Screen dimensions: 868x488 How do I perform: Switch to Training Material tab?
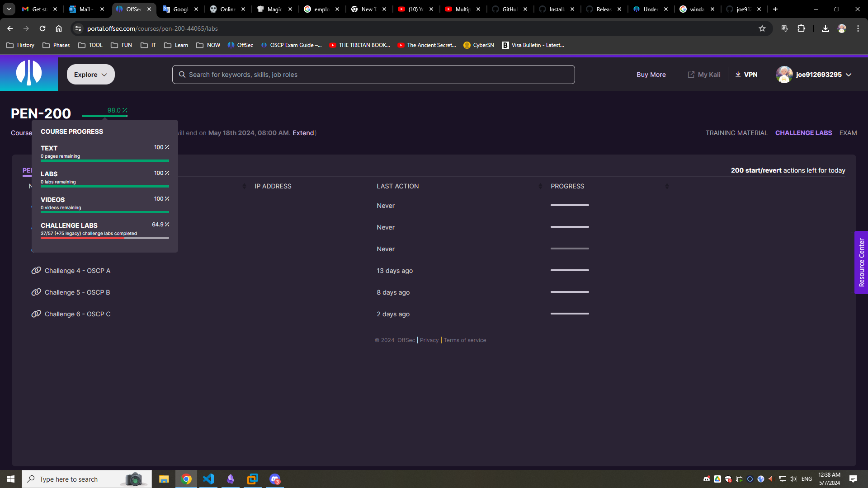click(x=736, y=133)
